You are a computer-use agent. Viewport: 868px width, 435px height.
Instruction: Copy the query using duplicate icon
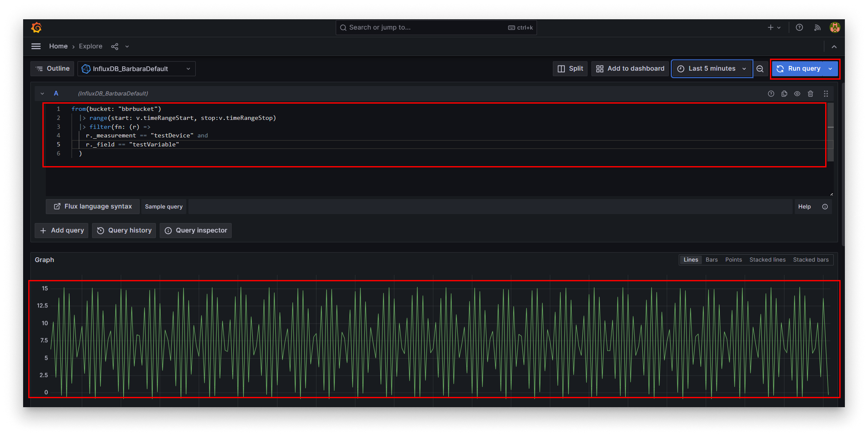pos(784,93)
